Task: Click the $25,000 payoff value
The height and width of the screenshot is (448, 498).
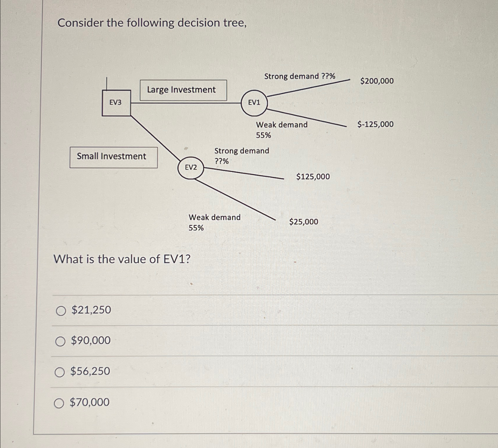Action: point(303,222)
